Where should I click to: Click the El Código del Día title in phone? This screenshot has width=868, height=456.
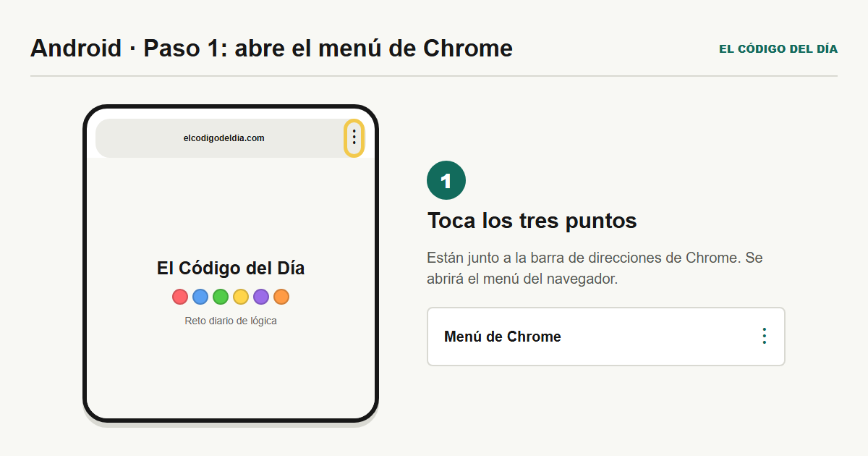pos(231,269)
